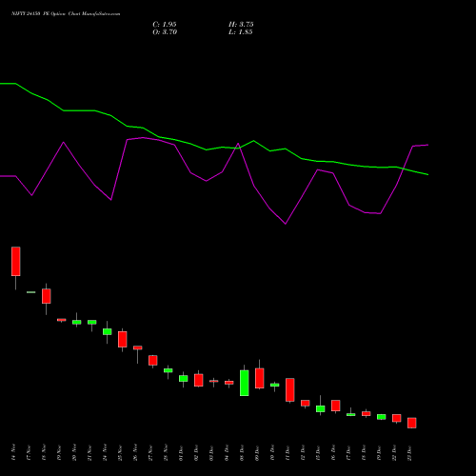
Task: Click the 17 Nov date label
Action: [29, 452]
